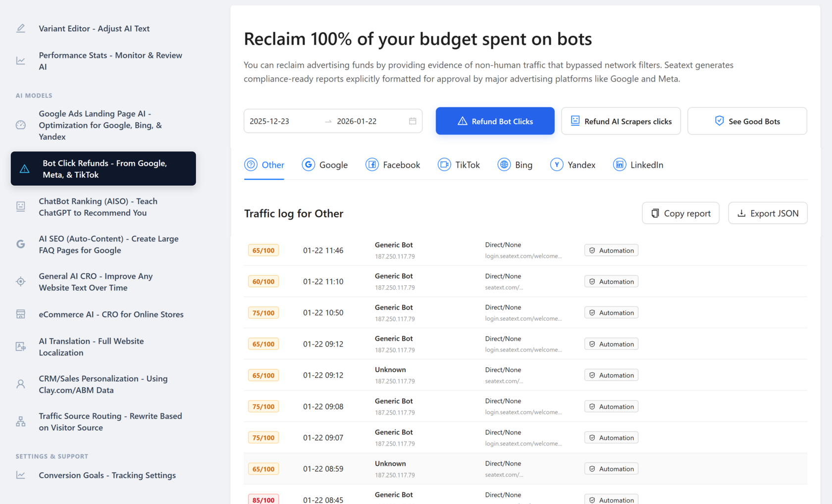Click the clipboard icon on Copy report

pyautogui.click(x=655, y=213)
